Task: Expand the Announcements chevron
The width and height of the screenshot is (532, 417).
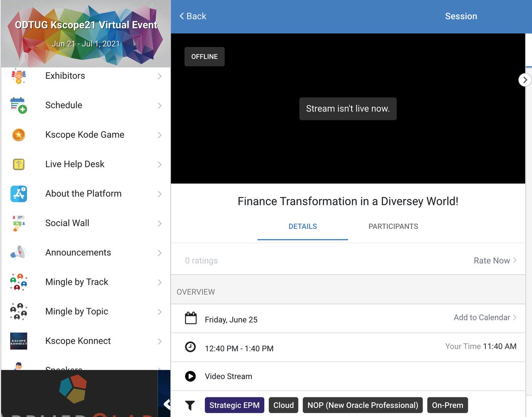Action: [x=160, y=253]
